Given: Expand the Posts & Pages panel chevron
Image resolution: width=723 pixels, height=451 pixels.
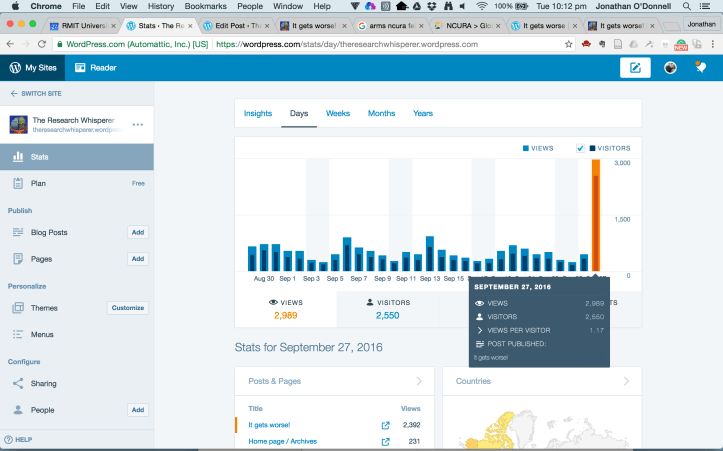Looking at the screenshot, I should (x=419, y=381).
